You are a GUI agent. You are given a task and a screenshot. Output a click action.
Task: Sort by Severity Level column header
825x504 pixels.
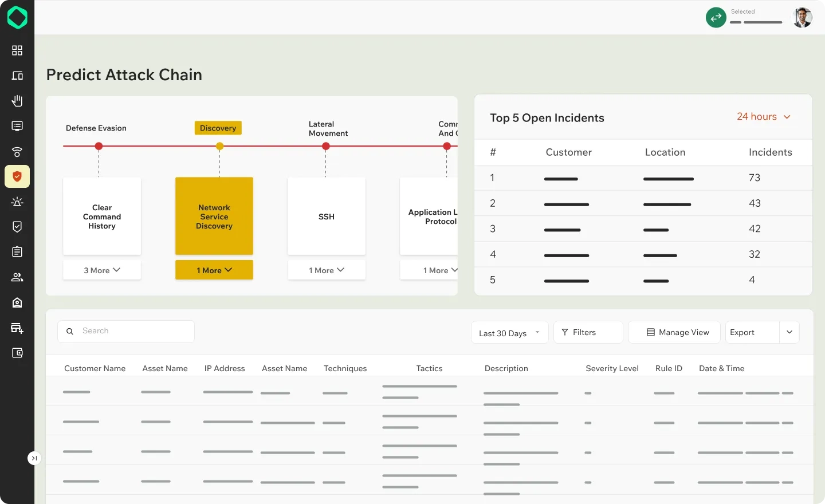coord(612,369)
